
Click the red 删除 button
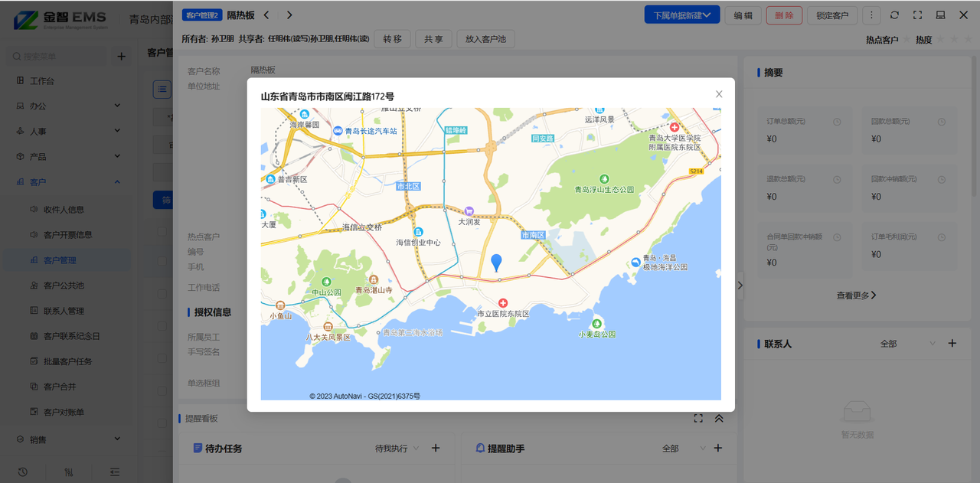tap(784, 15)
